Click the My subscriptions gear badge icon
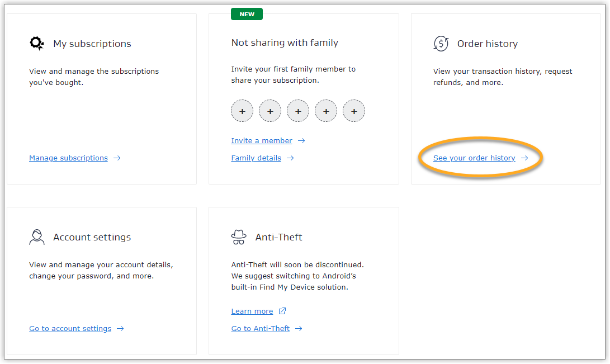Screen dimensions: 610x364 (37, 44)
